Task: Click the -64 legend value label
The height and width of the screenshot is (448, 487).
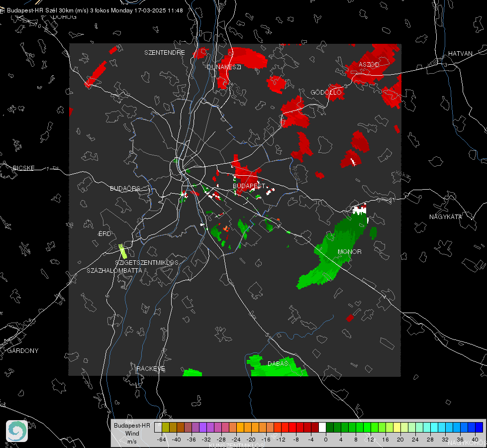Action: point(162,440)
